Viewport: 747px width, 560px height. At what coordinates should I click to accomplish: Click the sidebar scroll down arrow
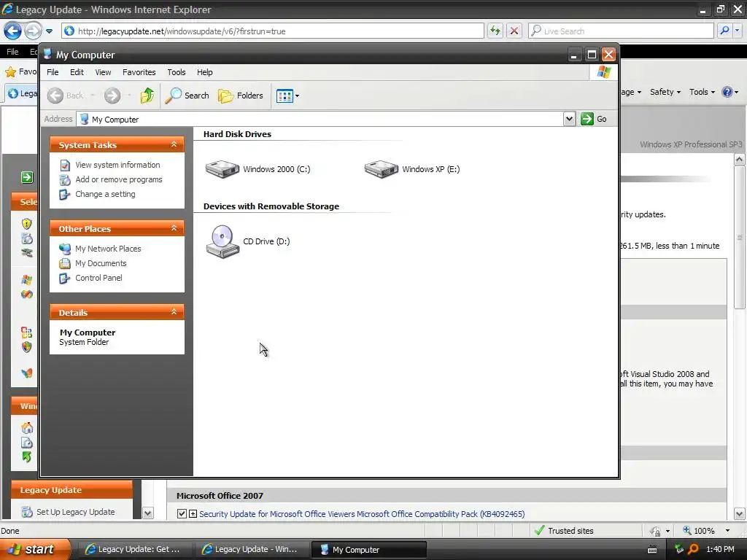coord(147,513)
